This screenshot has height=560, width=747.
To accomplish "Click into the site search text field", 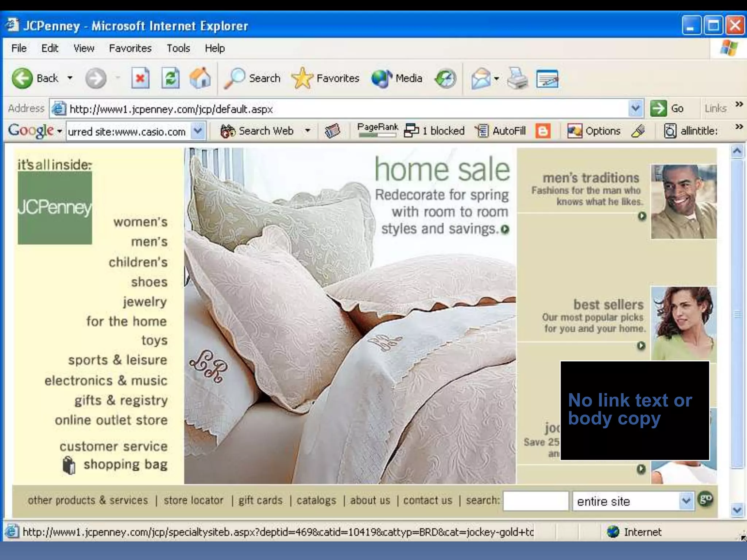I will [x=535, y=501].
